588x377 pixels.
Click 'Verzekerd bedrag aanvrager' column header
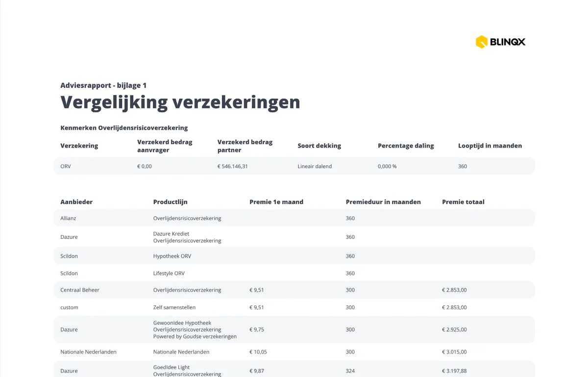pos(165,146)
